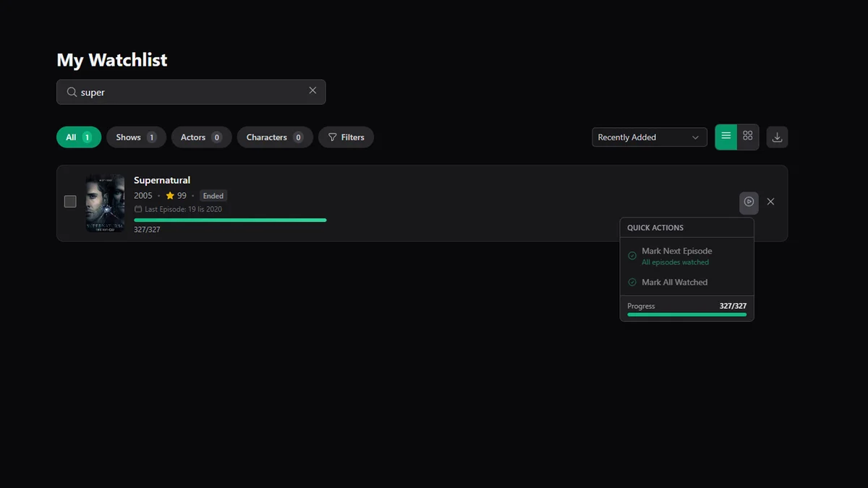Click the Supernatural episode progress bar
This screenshot has height=488, width=868.
[x=230, y=220]
